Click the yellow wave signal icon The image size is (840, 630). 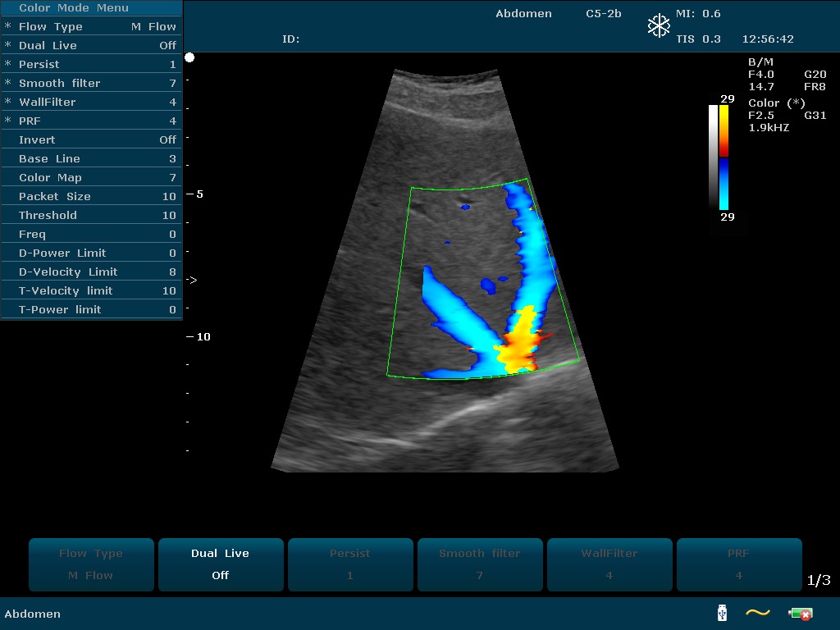tap(758, 613)
